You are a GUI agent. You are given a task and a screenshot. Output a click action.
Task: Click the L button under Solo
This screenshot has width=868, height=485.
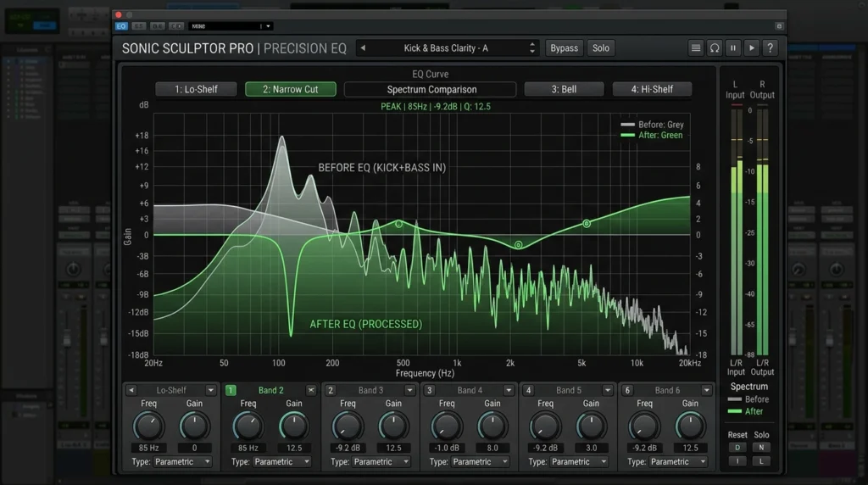point(761,460)
